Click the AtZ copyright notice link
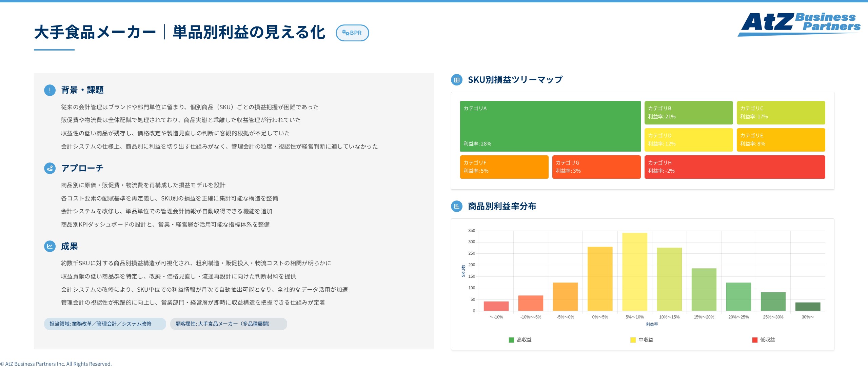Viewport: 868px width, 368px height. pyautogui.click(x=56, y=363)
